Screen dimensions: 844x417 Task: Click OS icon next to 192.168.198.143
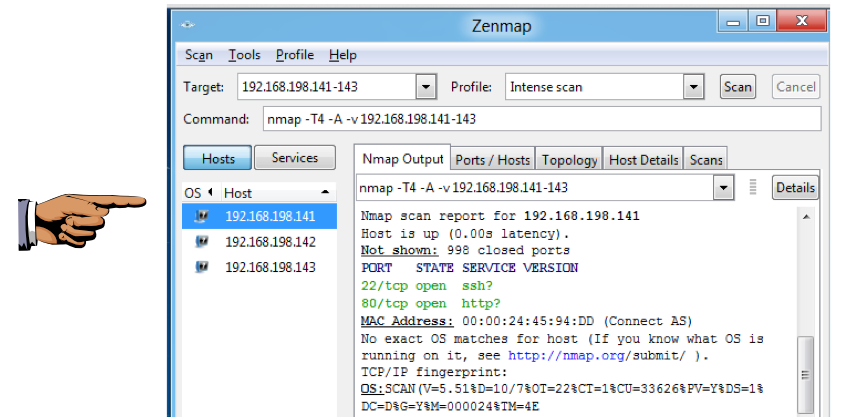(202, 267)
